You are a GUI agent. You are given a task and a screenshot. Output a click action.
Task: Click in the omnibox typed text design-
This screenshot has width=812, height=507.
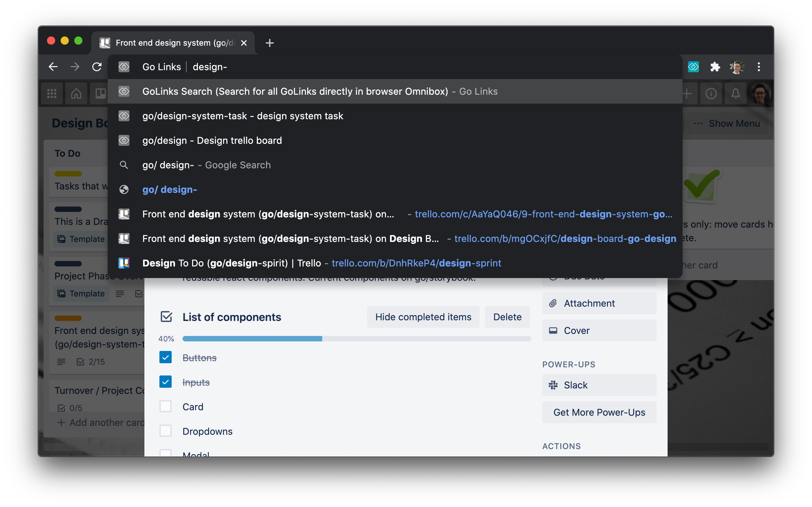click(x=210, y=67)
